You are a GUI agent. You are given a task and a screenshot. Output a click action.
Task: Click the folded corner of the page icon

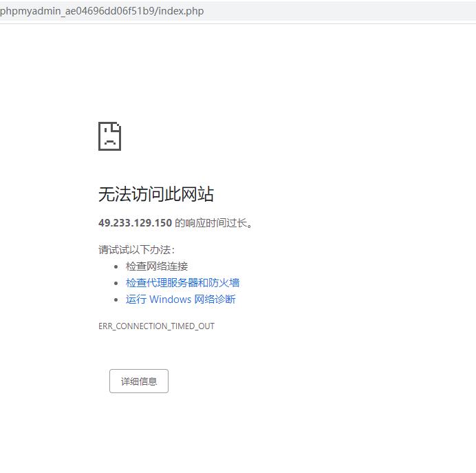coord(117,127)
